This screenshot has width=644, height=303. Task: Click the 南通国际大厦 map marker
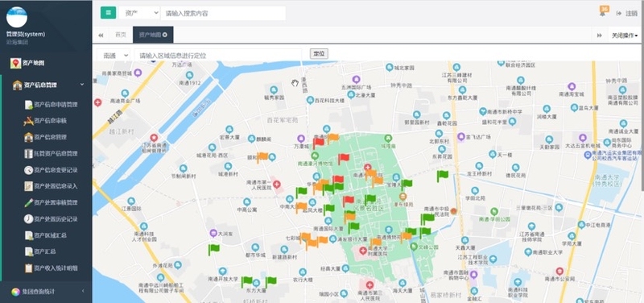tap(328, 221)
